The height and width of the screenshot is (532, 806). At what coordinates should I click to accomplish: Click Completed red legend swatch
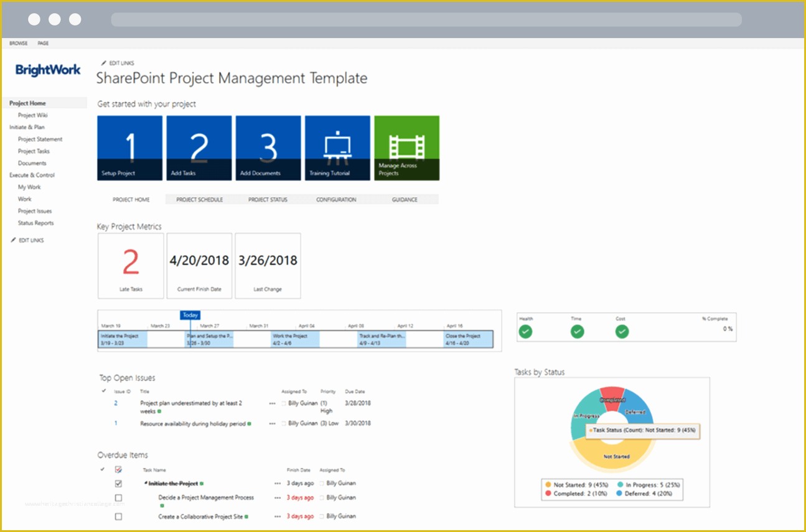point(548,493)
